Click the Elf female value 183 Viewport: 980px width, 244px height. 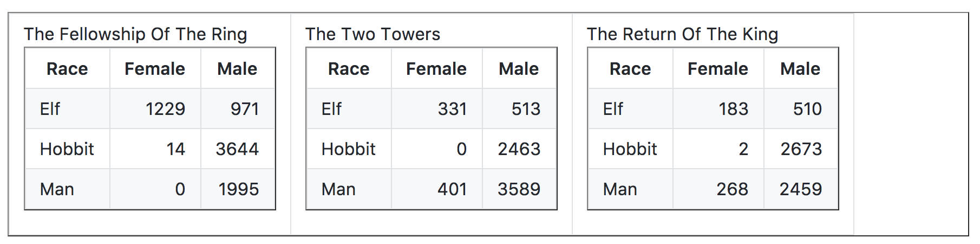click(x=733, y=109)
